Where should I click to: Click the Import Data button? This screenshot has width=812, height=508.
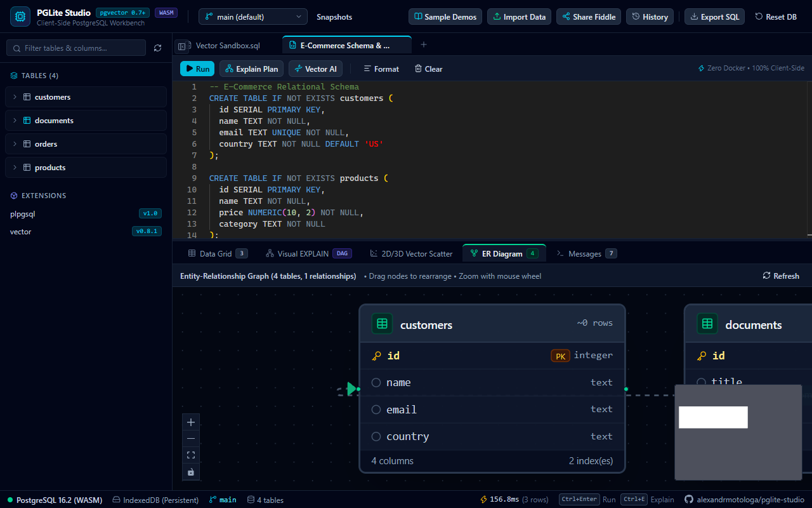click(519, 17)
